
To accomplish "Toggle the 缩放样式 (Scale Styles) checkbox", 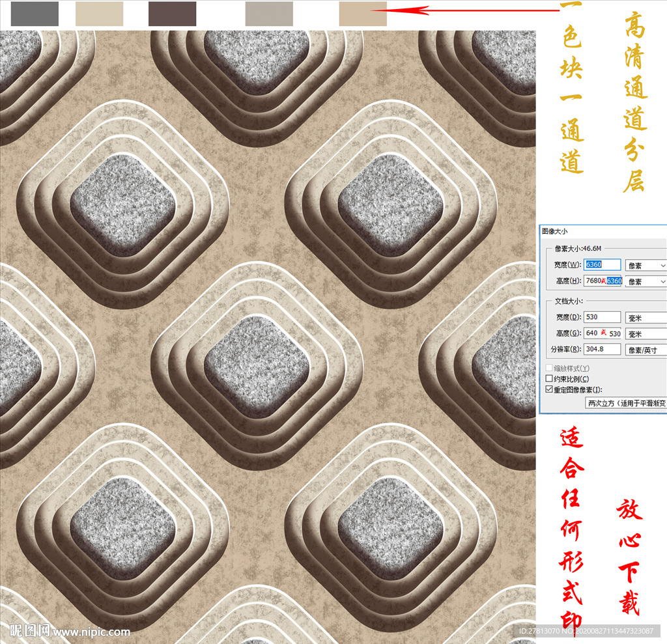I will (x=549, y=368).
